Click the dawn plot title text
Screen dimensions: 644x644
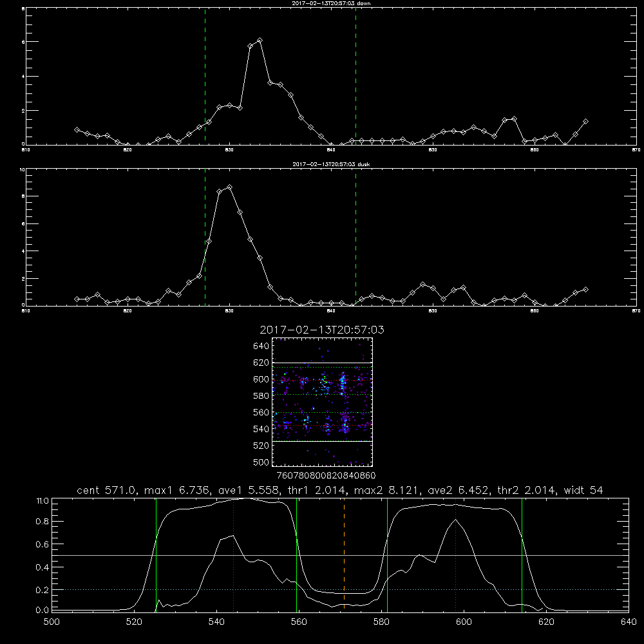click(331, 3)
